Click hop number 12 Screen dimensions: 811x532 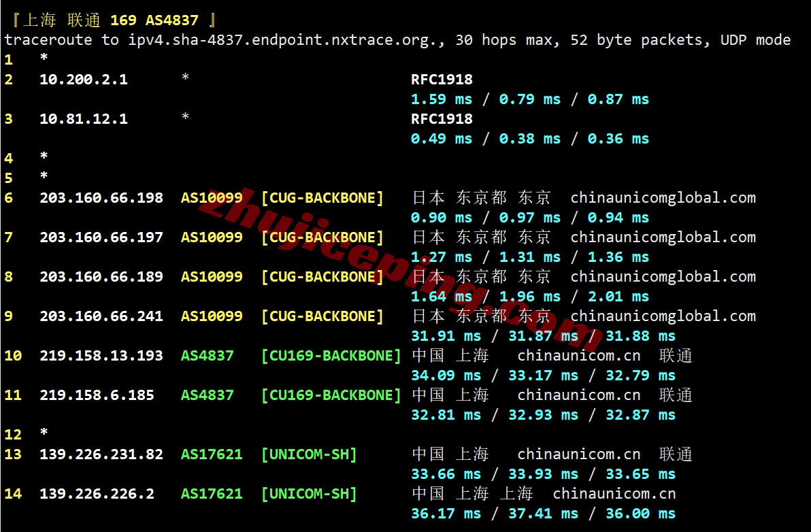13,435
